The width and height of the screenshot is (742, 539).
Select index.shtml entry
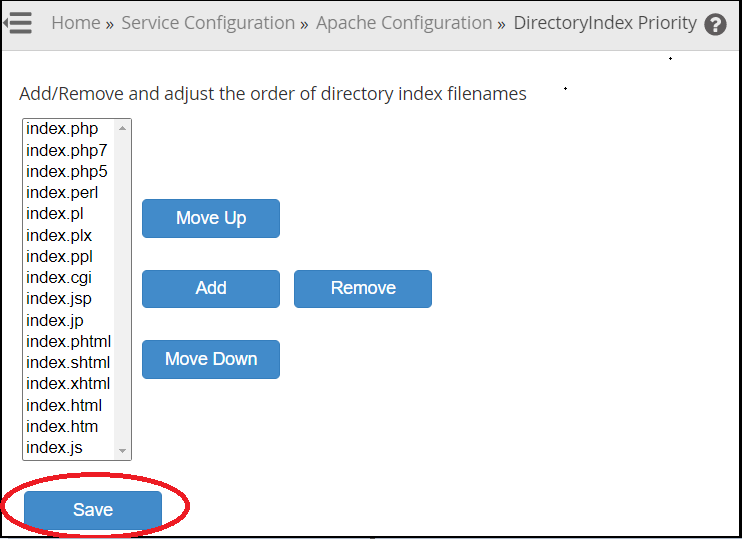click(69, 362)
